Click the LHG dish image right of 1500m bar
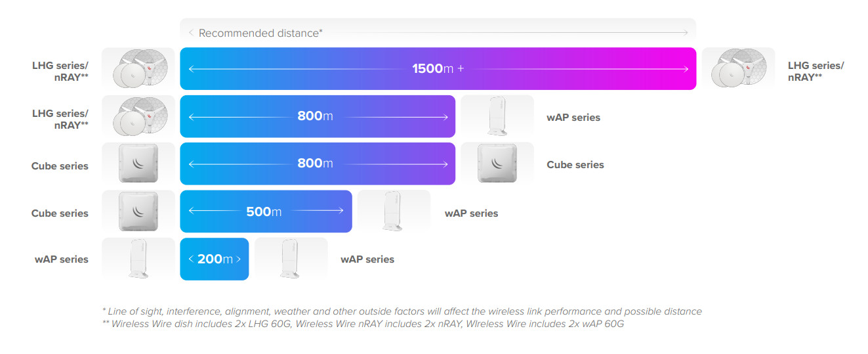 click(x=739, y=69)
